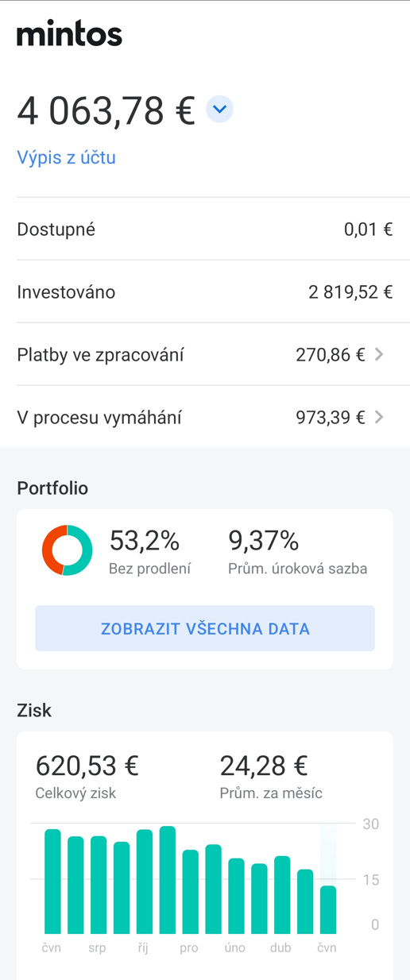Tap the last profit bar for čvn
The image size is (410, 980).
327,909
